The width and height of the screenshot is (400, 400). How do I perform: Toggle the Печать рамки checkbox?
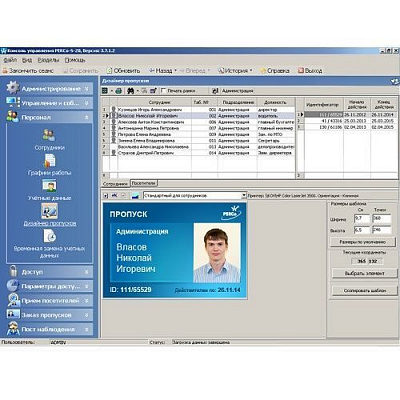tap(163, 91)
